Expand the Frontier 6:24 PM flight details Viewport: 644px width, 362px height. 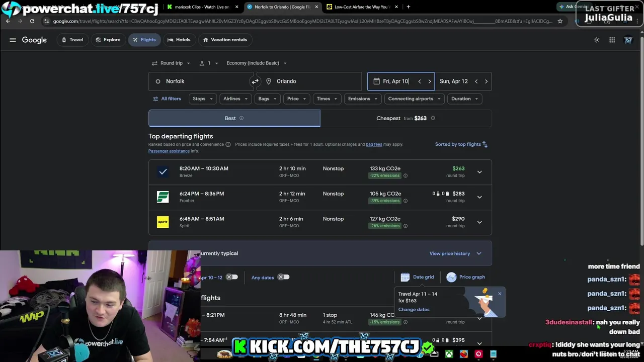coord(479,197)
